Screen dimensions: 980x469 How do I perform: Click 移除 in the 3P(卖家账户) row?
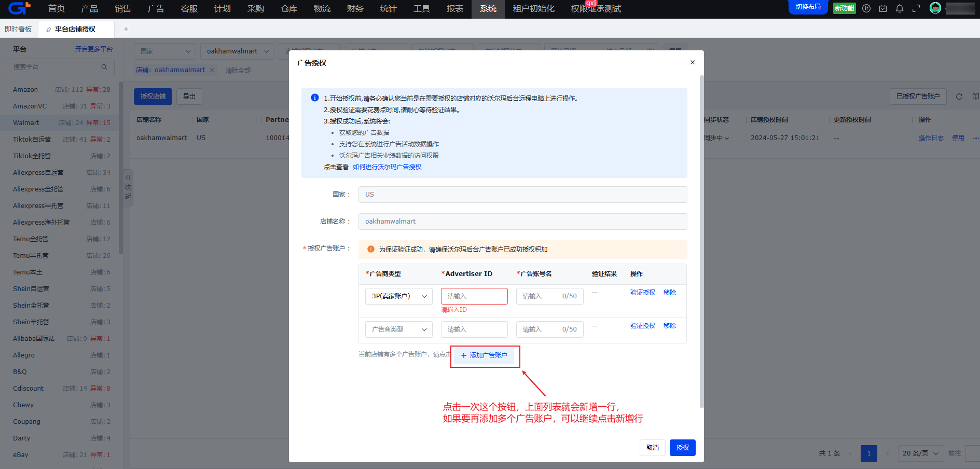[670, 293]
